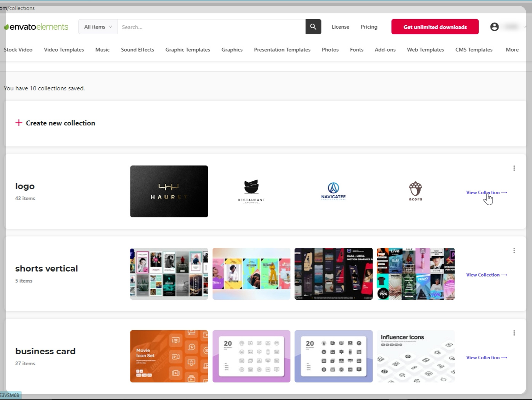Click the search magnifier button

click(x=313, y=27)
